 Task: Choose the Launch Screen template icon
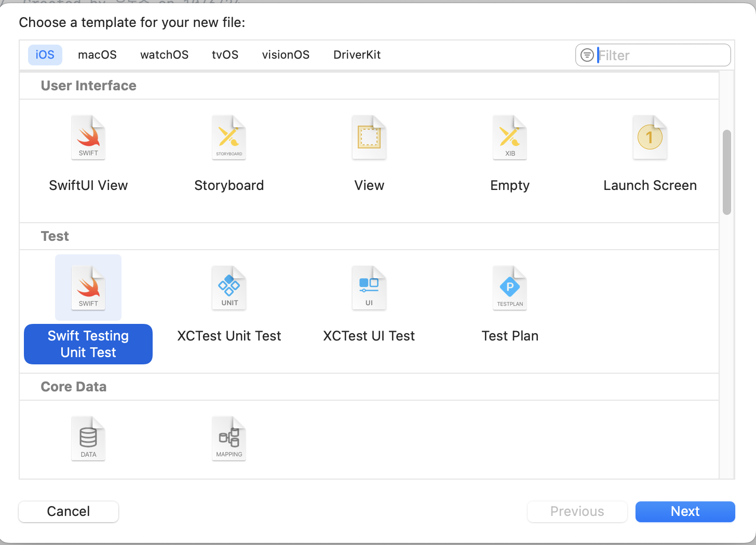[x=650, y=138]
